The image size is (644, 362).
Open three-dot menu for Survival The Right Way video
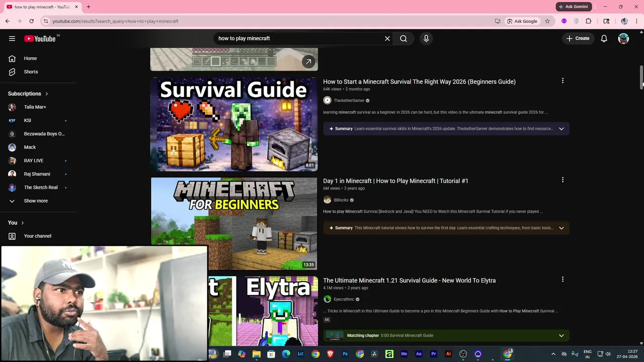(x=562, y=81)
